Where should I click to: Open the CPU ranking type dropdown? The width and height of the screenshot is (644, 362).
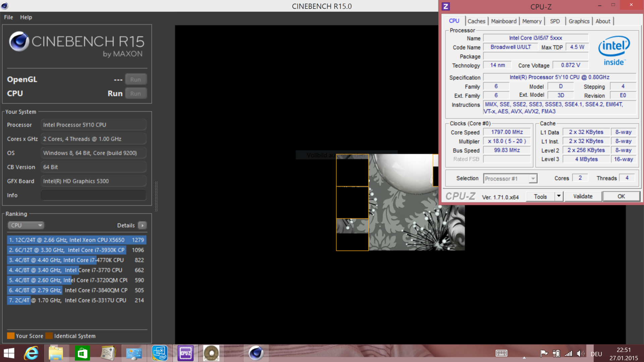26,226
